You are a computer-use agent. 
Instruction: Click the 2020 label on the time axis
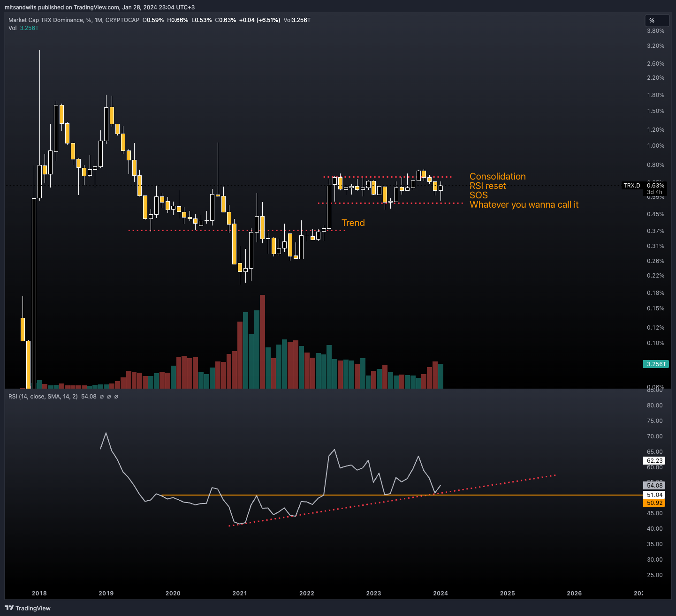[x=173, y=593]
